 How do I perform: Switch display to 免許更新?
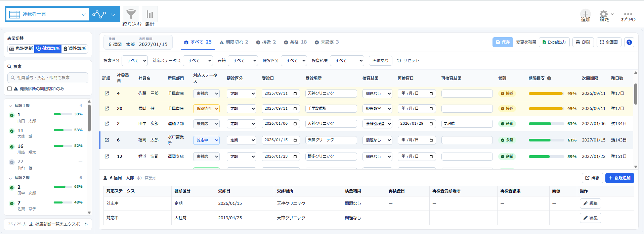[21, 49]
